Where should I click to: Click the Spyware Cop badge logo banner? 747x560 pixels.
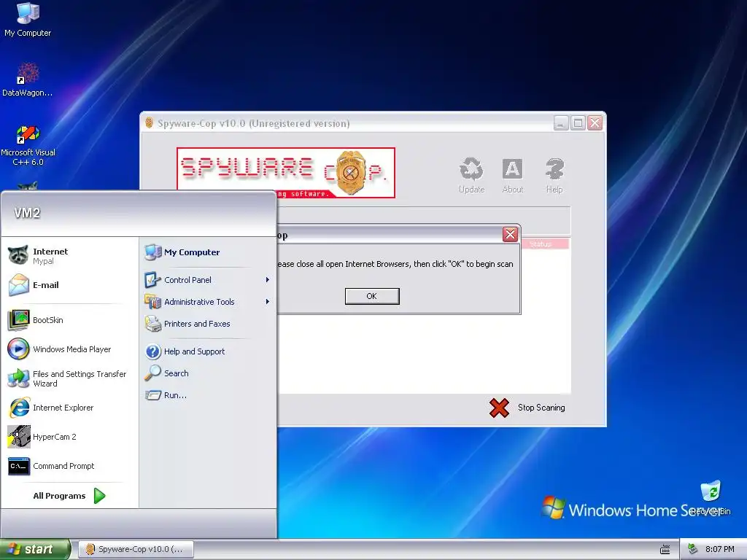pyautogui.click(x=286, y=172)
